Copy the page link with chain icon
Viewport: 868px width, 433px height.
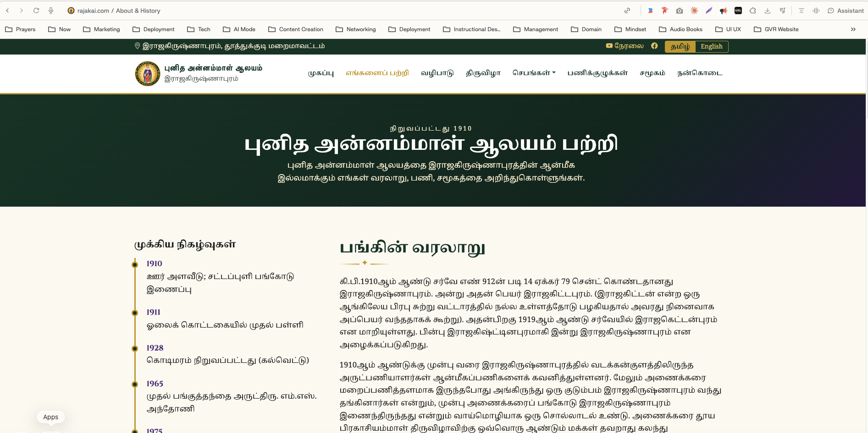pos(627,11)
